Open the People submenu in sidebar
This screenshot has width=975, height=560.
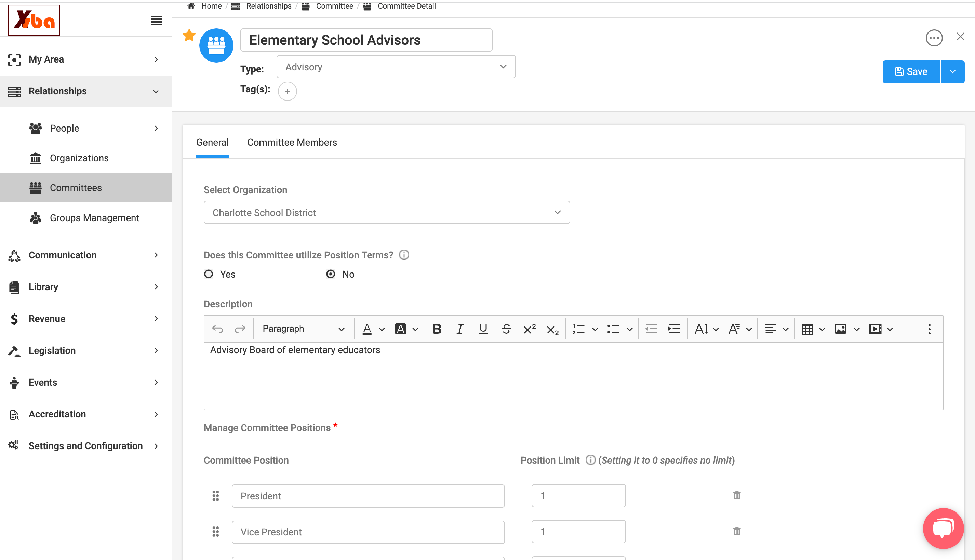pos(86,128)
